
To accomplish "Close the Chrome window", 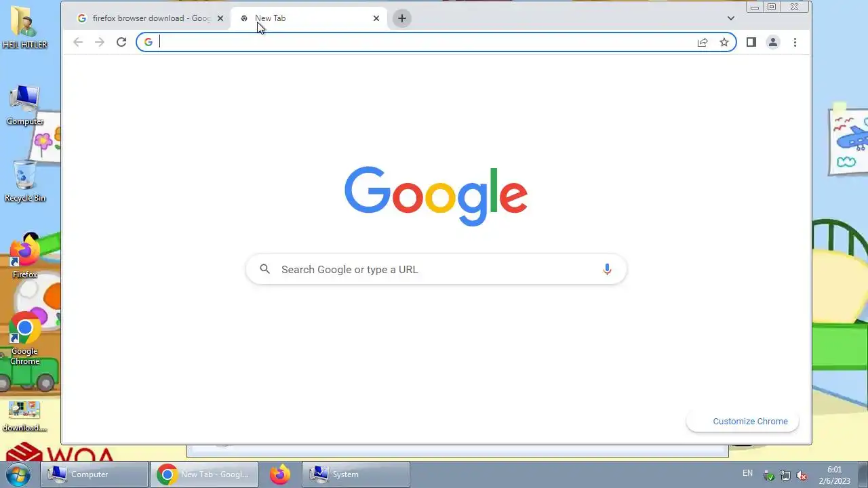I will (794, 7).
